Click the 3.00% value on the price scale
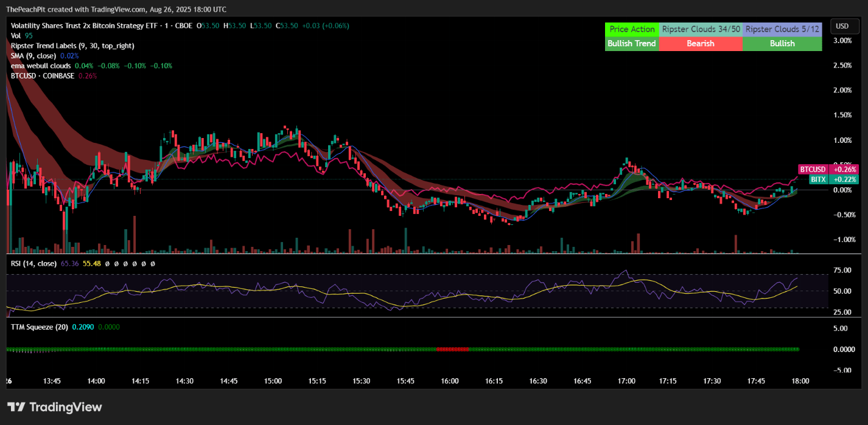868x425 pixels. pos(842,40)
